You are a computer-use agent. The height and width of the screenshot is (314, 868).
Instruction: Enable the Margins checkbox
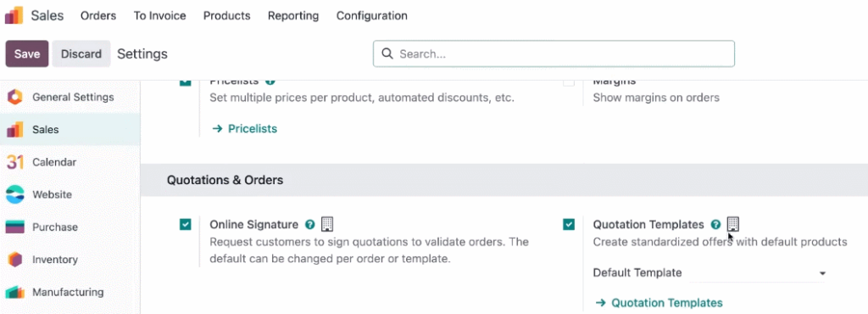click(x=569, y=82)
